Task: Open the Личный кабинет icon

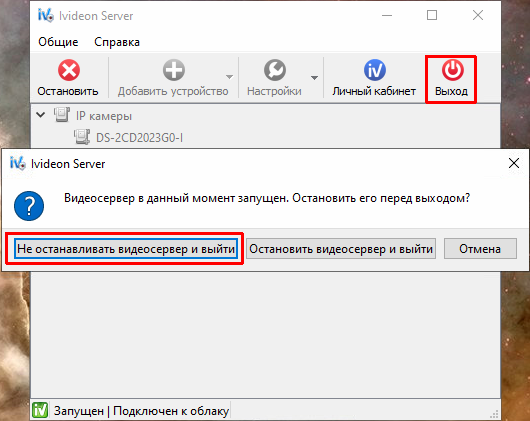Action: pyautogui.click(x=375, y=70)
